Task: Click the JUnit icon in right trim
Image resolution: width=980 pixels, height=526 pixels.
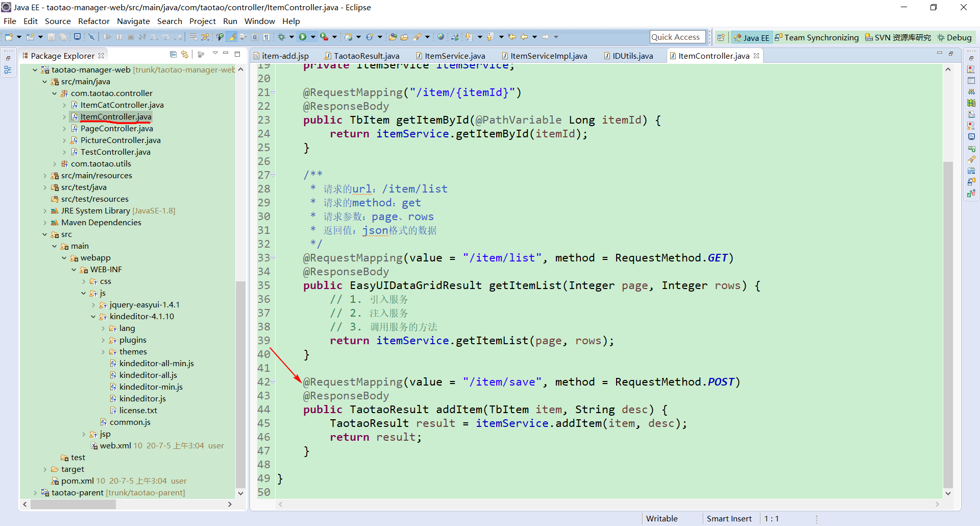Action: (971, 193)
